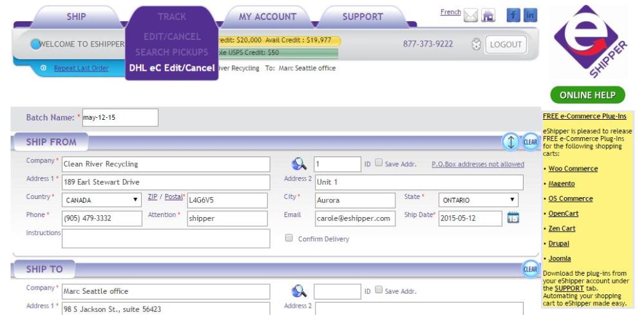Viewport: 644px width, 315px height.
Task: Open the OS Commerce link
Action: coord(571,198)
